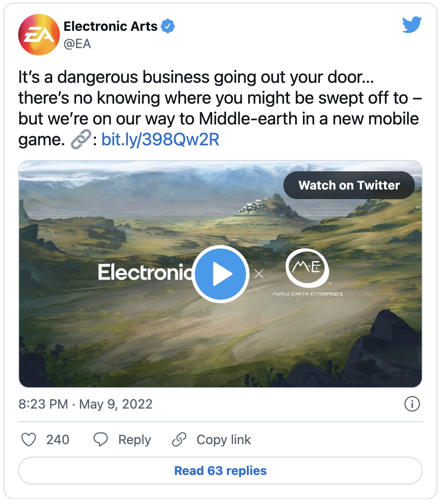Click the Read 63 replies button
This screenshot has height=504, width=440.
(220, 471)
